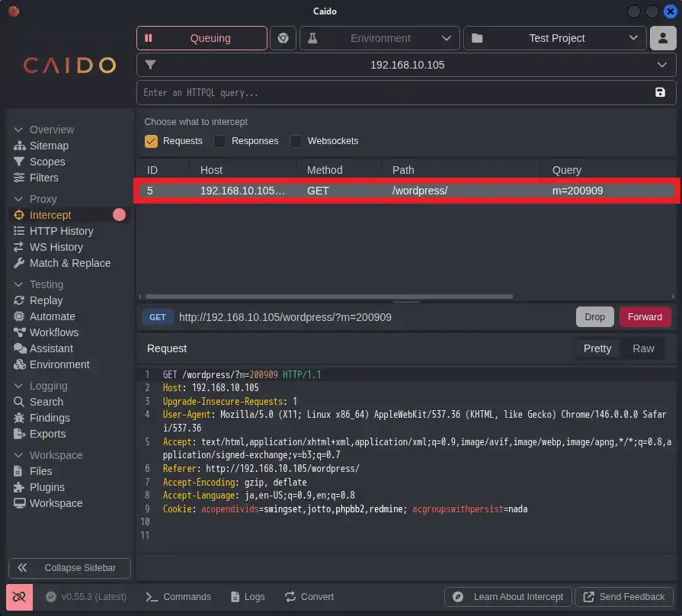The image size is (682, 616).
Task: Open the Match & Replace tool
Action: [69, 263]
